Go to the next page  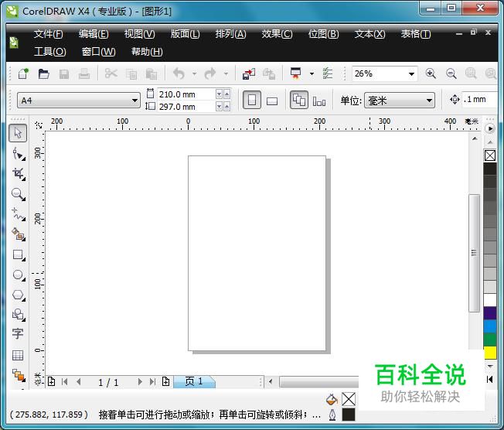tap(139, 382)
